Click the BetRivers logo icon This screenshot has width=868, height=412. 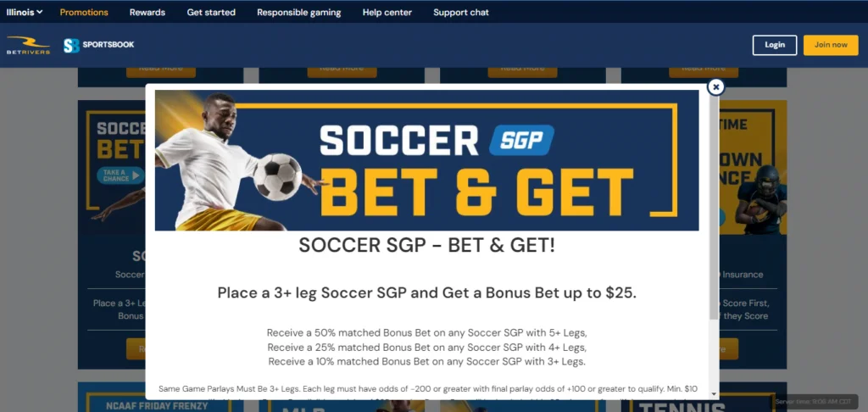[x=28, y=46]
